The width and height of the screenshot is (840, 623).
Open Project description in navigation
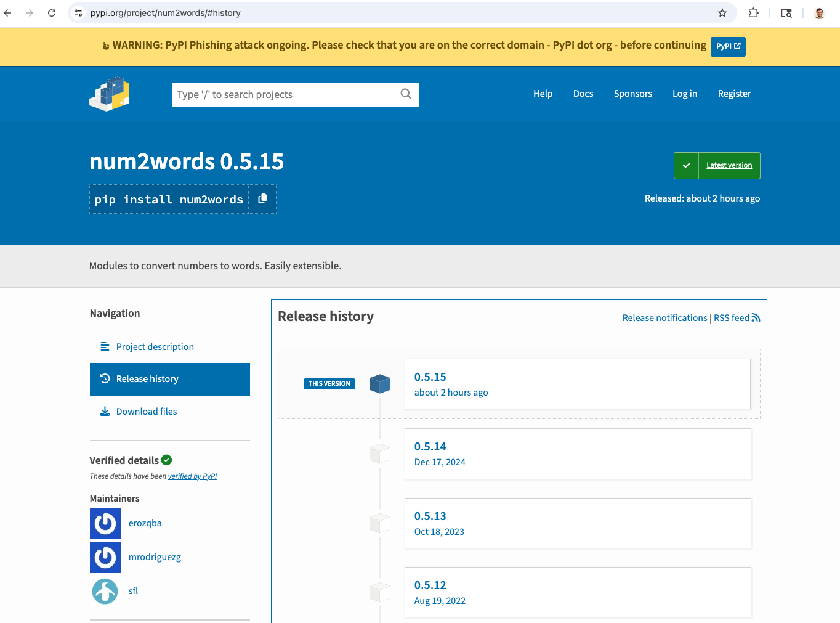point(155,347)
